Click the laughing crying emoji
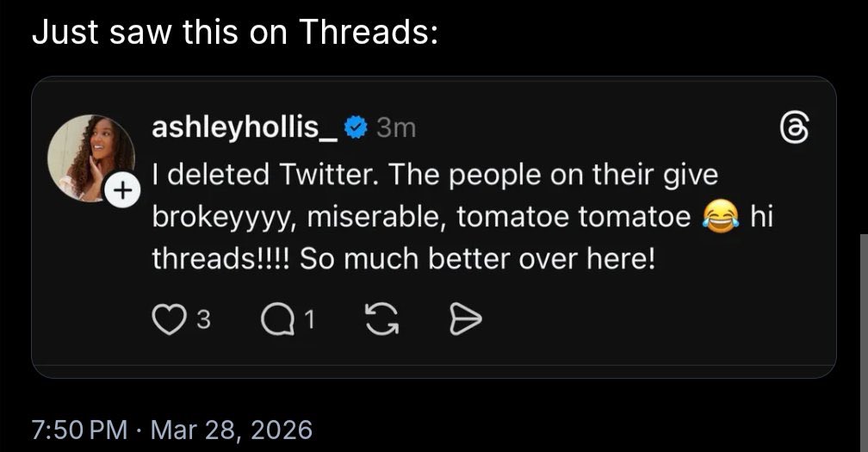Screen dimensions: 868x452 [720, 217]
